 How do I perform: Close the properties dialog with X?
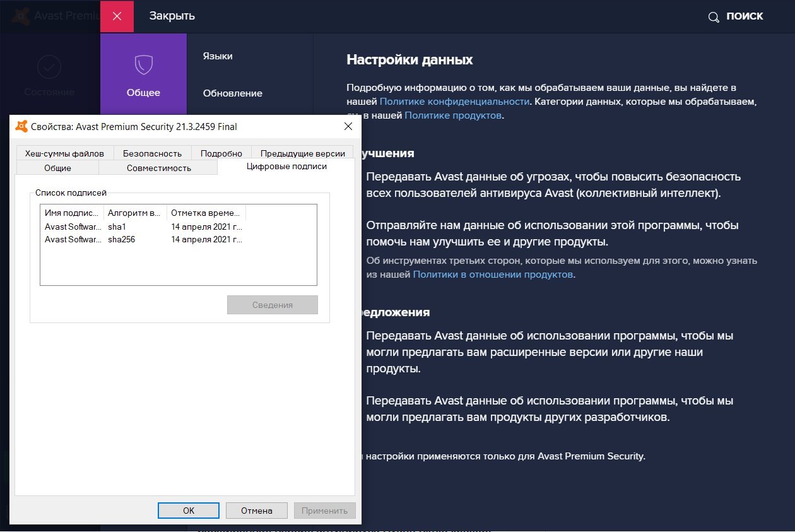coord(348,126)
